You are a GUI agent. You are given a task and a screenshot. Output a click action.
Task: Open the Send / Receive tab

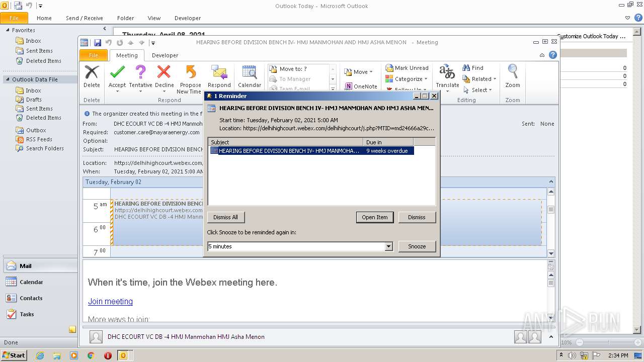coord(85,18)
